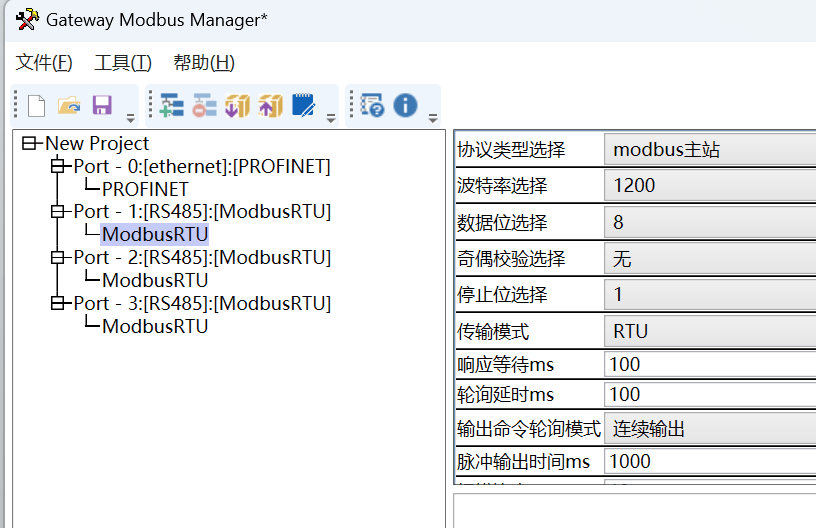This screenshot has height=528, width=816.
Task: Collapse Port - 3 RS485 node
Action: click(57, 303)
